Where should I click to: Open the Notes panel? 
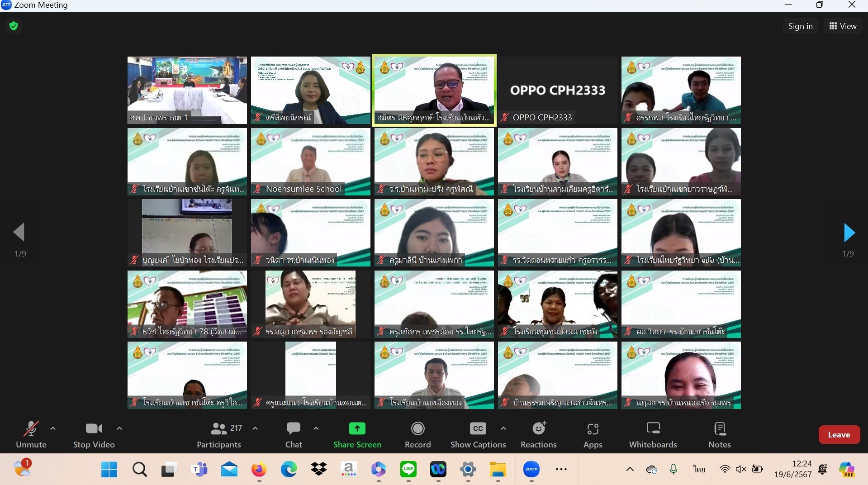point(719,434)
